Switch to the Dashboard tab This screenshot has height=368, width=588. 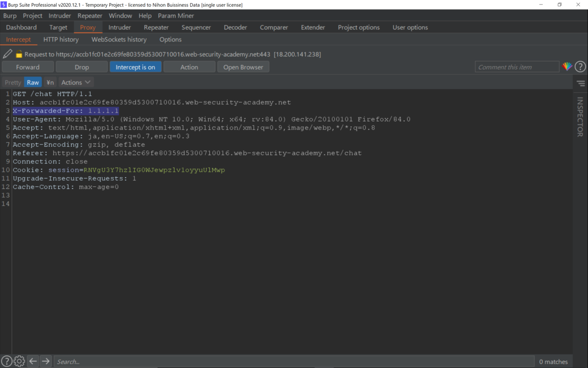point(22,27)
